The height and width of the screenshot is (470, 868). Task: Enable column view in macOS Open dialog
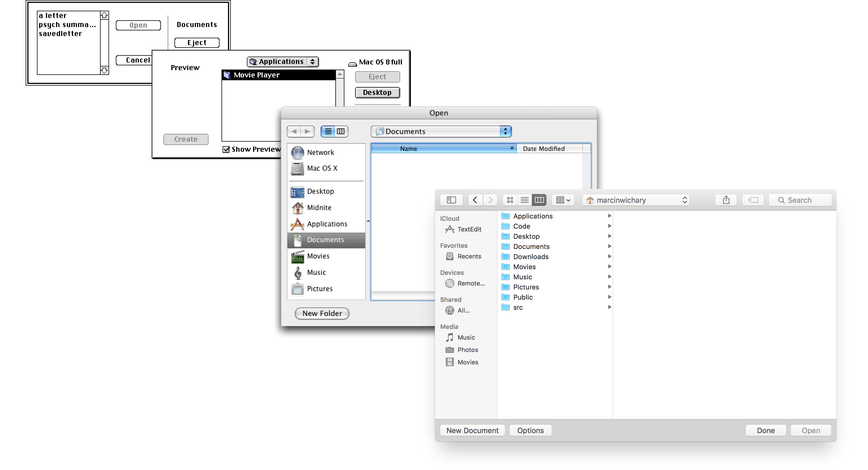(x=539, y=200)
